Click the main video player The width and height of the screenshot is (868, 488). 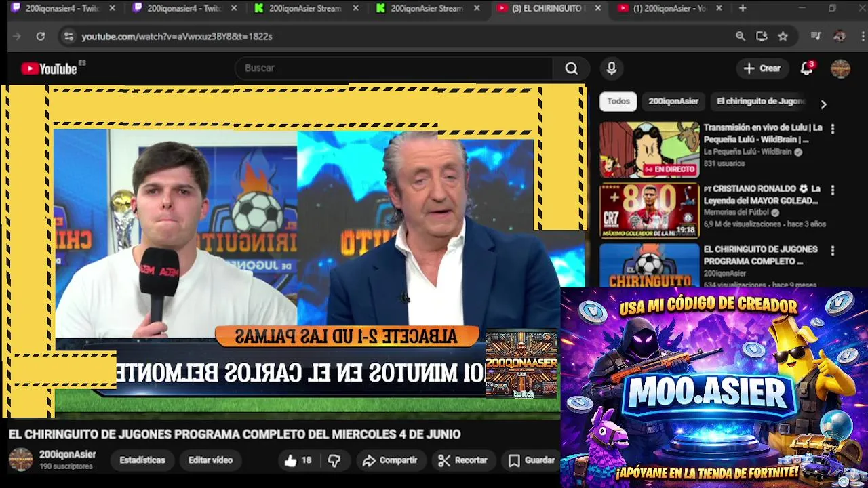pyautogui.click(x=295, y=251)
